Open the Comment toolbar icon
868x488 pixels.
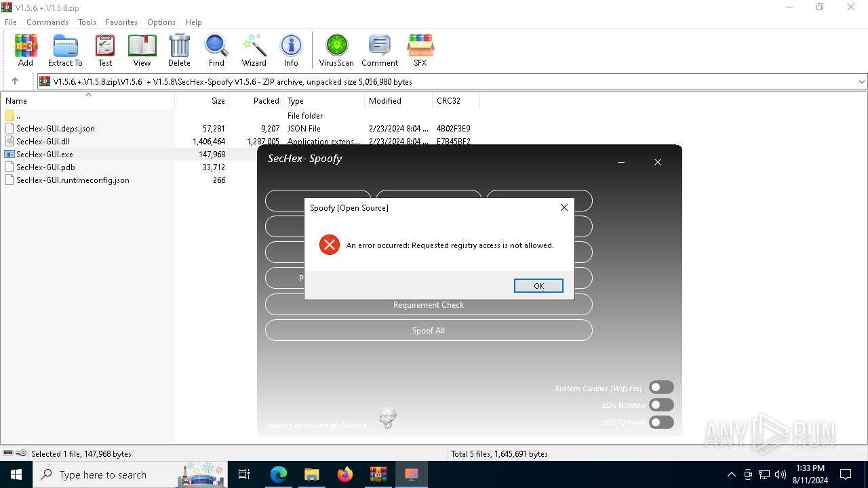coord(380,51)
